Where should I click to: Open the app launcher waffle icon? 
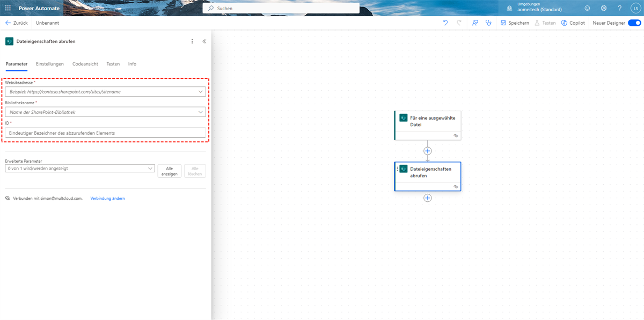[8, 8]
